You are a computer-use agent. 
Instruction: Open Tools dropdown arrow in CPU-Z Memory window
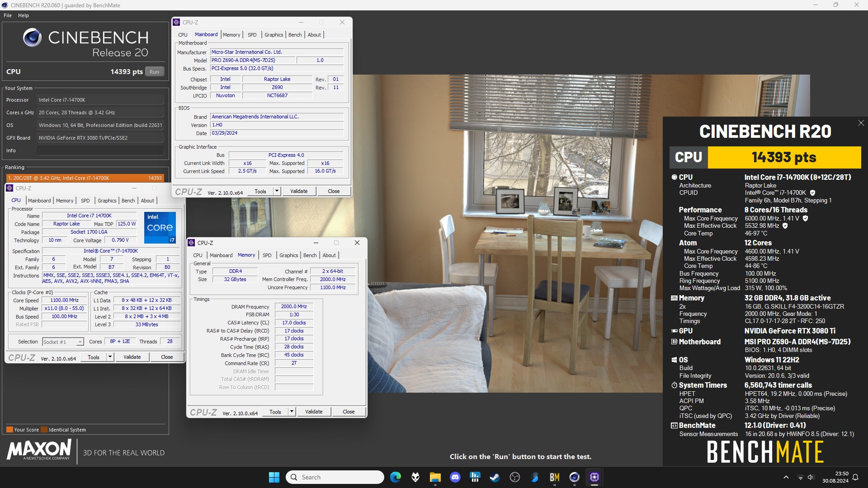(292, 412)
